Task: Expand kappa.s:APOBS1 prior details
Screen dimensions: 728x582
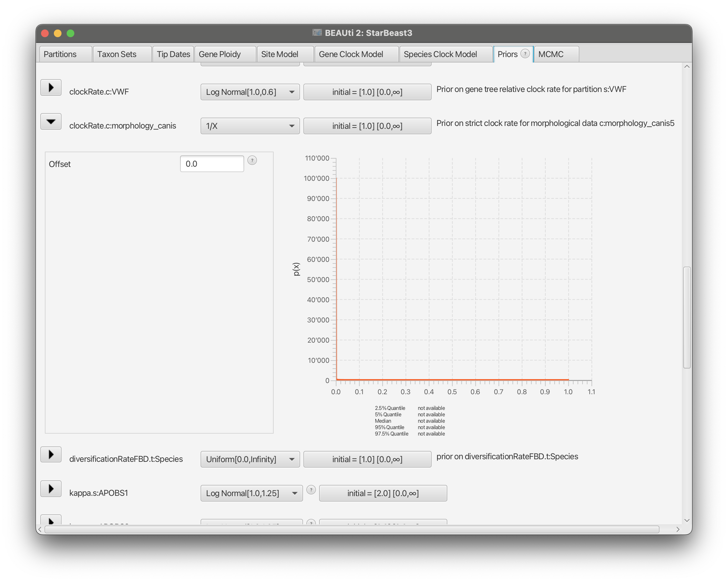Action: click(51, 489)
